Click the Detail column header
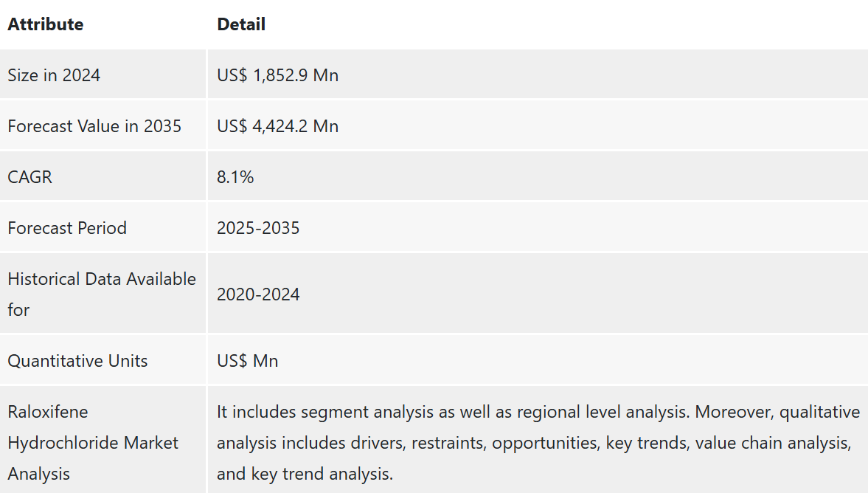Image resolution: width=868 pixels, height=493 pixels. click(241, 24)
